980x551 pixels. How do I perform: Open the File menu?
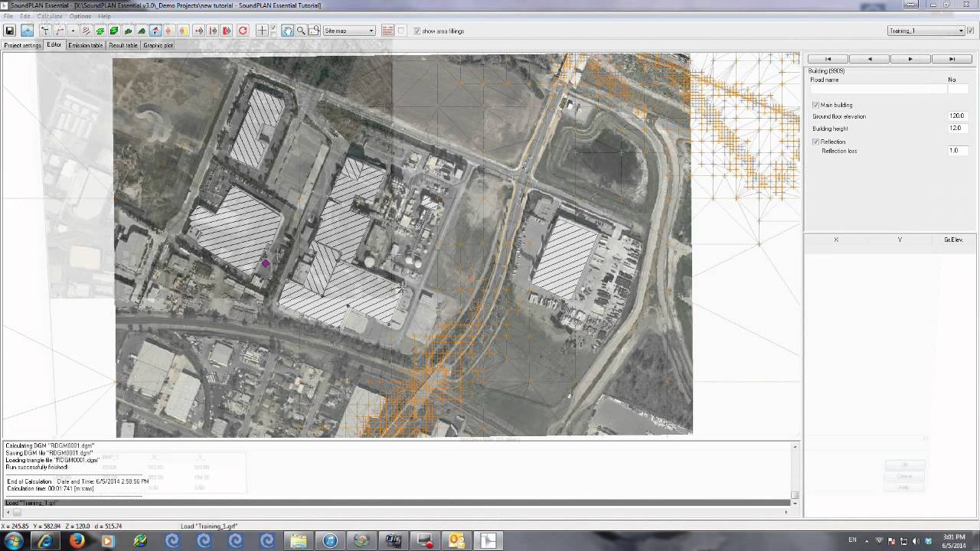8,16
